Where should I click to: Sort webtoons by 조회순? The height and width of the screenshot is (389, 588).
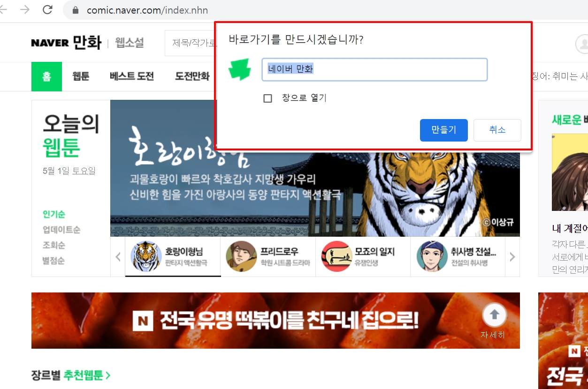54,245
